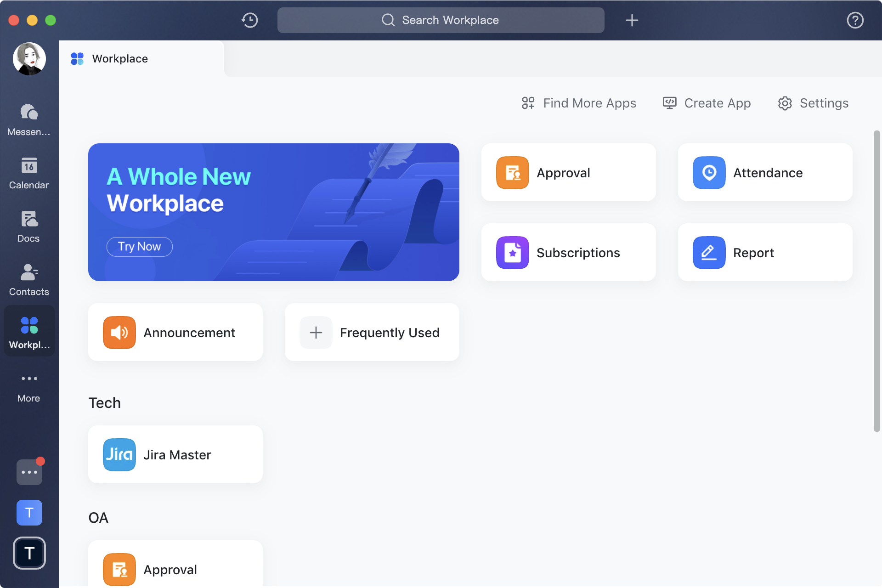Click the Search Workplace field

point(441,20)
